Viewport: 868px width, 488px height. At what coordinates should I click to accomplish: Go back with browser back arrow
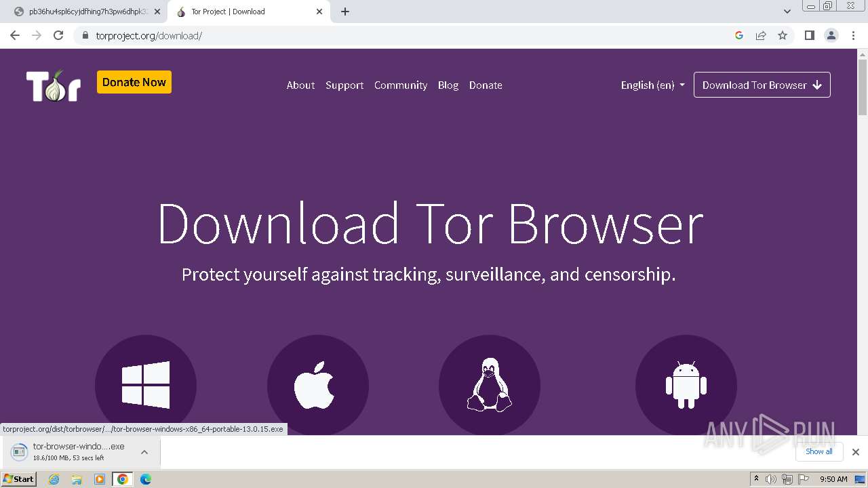15,35
